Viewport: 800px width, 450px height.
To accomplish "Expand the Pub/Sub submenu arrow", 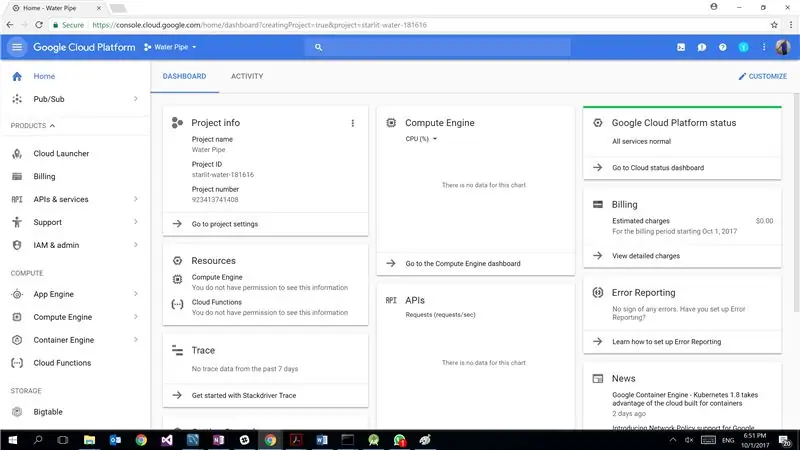I will pyautogui.click(x=136, y=98).
